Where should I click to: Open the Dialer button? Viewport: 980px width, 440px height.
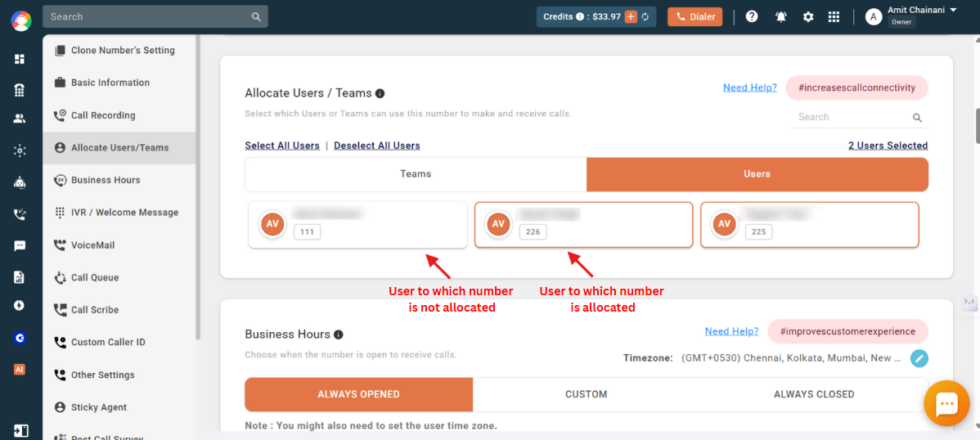coord(695,17)
